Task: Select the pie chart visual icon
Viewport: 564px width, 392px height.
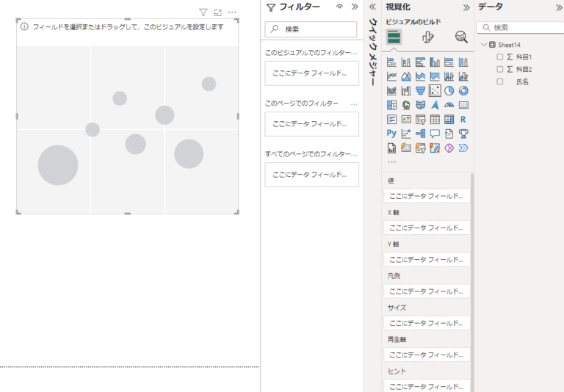Action: 449,91
